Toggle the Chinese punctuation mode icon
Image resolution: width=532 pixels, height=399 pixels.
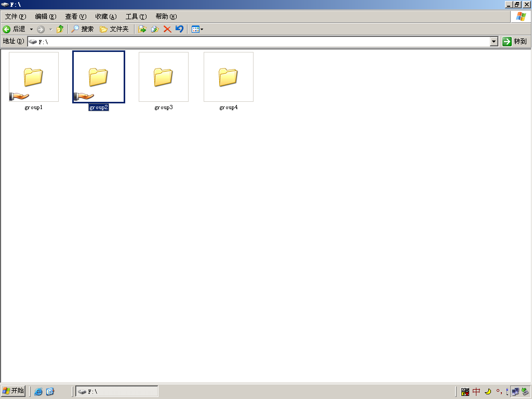pos(499,392)
